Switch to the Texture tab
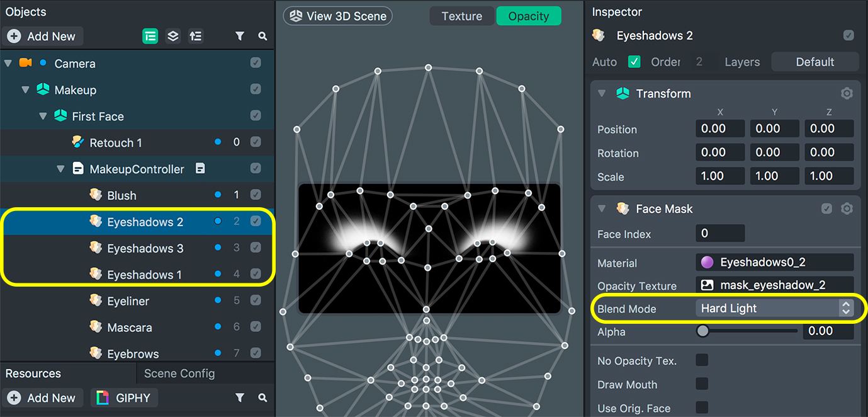The image size is (868, 417). pyautogui.click(x=461, y=16)
